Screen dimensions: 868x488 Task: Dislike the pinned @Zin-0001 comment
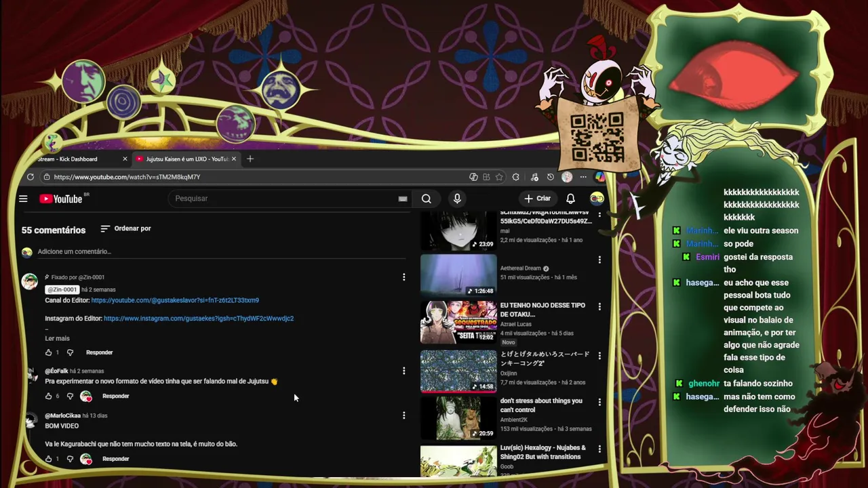[70, 352]
